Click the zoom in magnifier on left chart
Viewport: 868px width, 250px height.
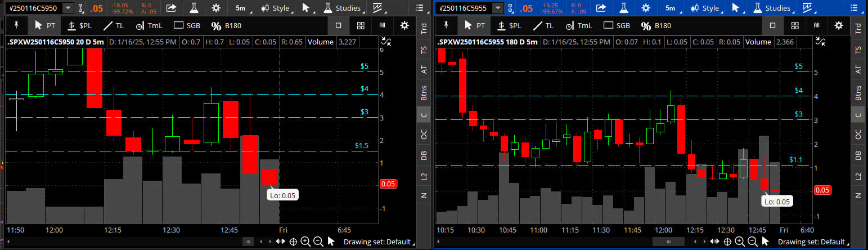pyautogui.click(x=305, y=242)
